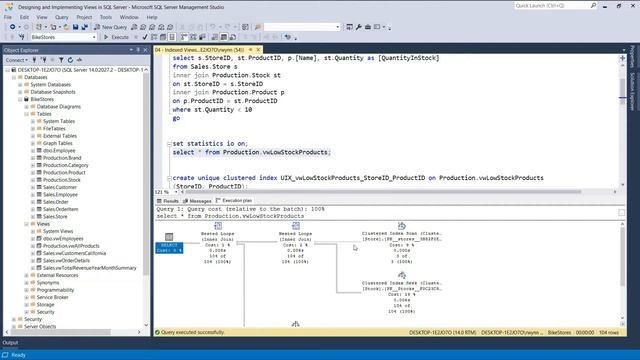The height and width of the screenshot is (360, 640).
Task: Collapse the Tables folder node
Action: click(x=27, y=114)
